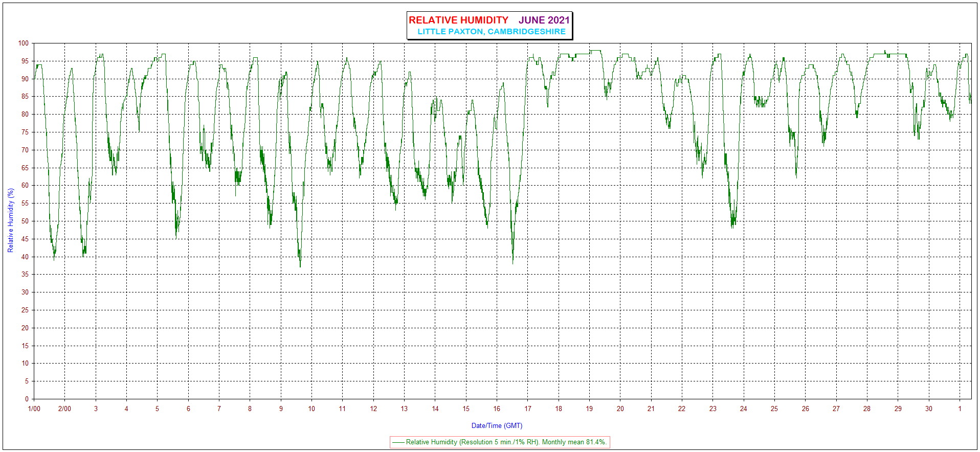Click the '95' y-axis tick label
The height and width of the screenshot is (452, 980).
click(x=25, y=61)
